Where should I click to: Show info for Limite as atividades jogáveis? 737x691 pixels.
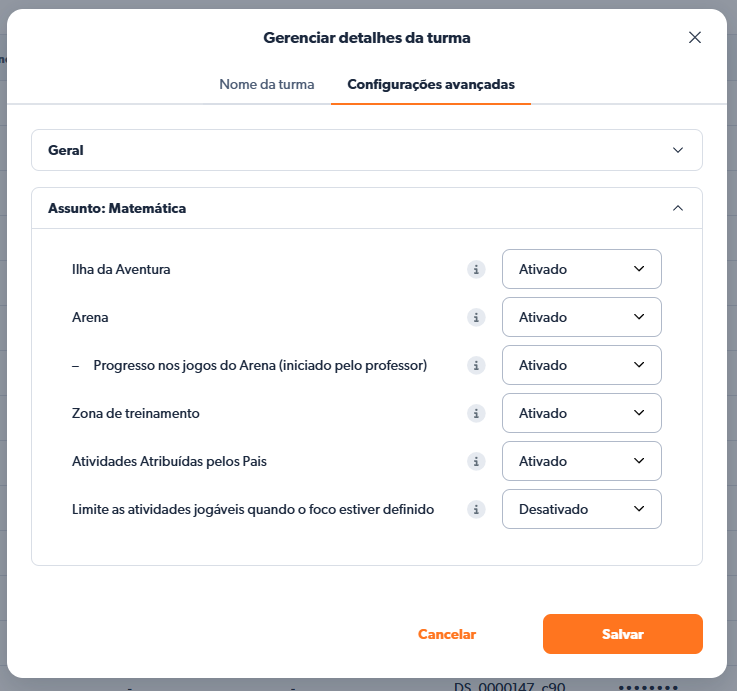(476, 509)
